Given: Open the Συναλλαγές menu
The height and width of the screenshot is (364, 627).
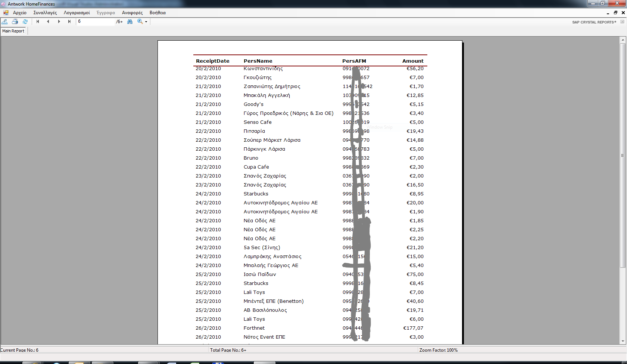Looking at the screenshot, I should point(45,13).
